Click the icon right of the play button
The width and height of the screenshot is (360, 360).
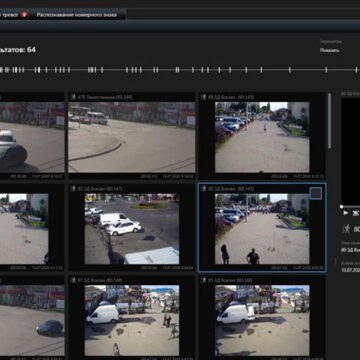click(356, 213)
